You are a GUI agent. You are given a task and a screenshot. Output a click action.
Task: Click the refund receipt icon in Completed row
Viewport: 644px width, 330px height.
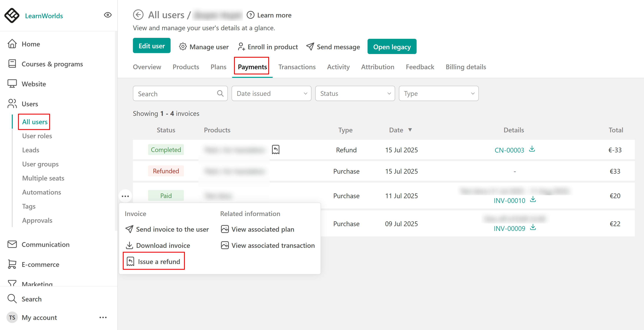tap(276, 149)
